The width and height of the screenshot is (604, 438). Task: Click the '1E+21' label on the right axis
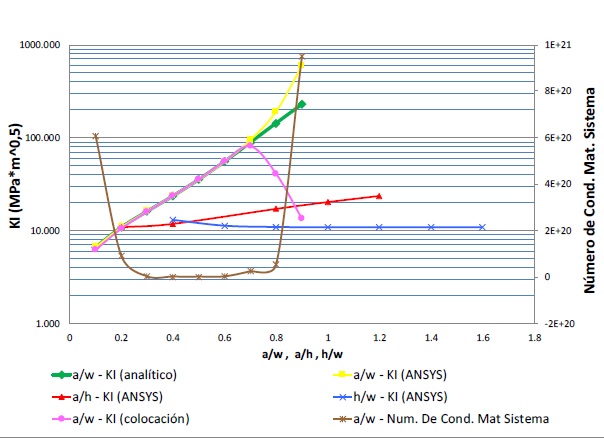tap(557, 46)
